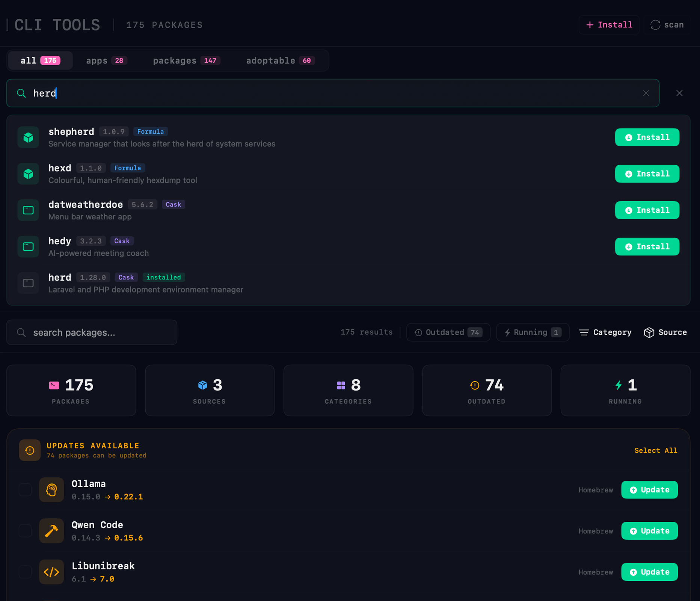Click the 175 results count text
This screenshot has width=700, height=601.
pos(367,332)
